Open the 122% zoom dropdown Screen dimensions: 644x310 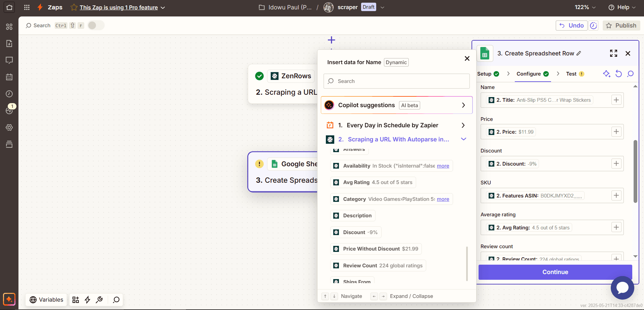click(x=585, y=7)
